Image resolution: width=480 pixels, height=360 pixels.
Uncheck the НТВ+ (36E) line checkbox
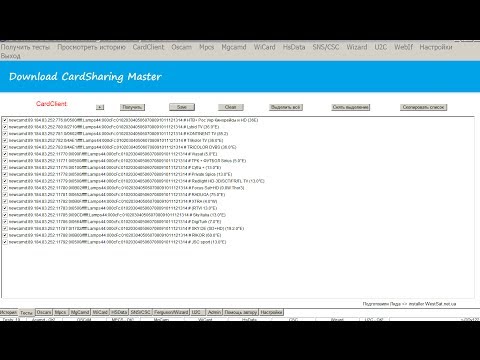5,120
